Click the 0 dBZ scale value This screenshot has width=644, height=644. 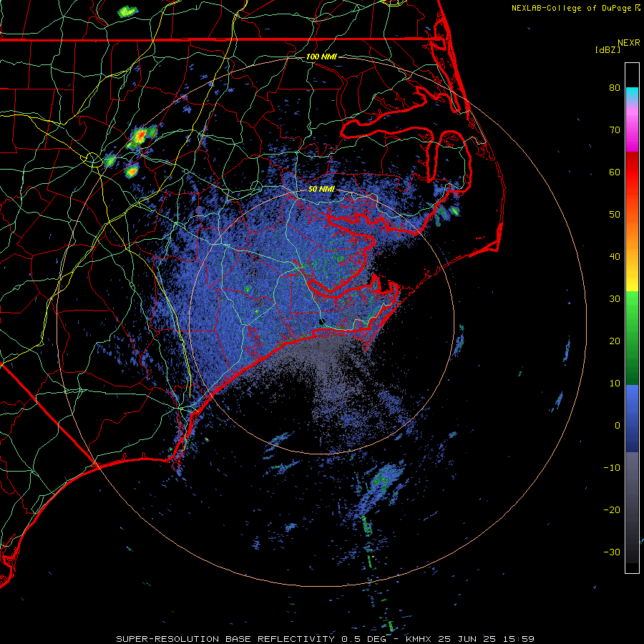[x=618, y=426]
